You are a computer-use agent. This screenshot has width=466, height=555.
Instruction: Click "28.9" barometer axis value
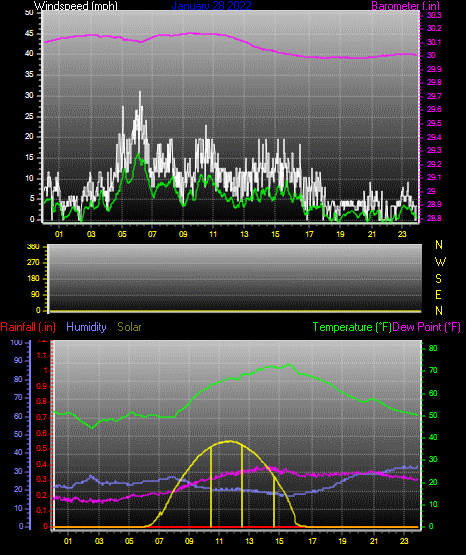point(434,205)
